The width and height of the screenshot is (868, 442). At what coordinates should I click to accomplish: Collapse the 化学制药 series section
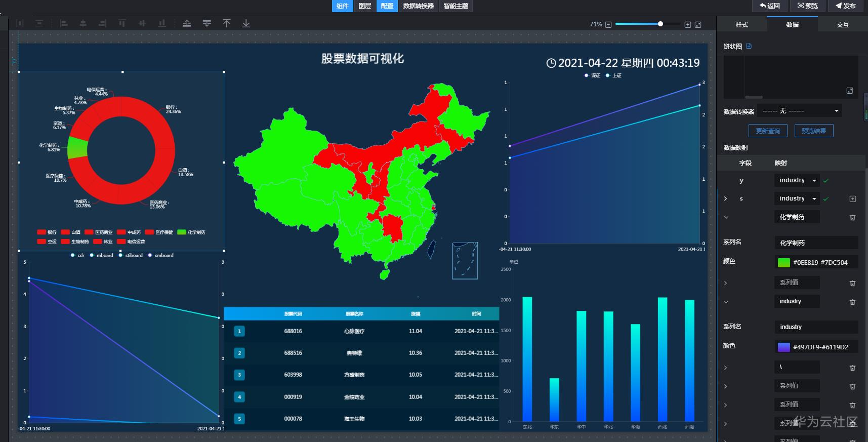coord(726,218)
